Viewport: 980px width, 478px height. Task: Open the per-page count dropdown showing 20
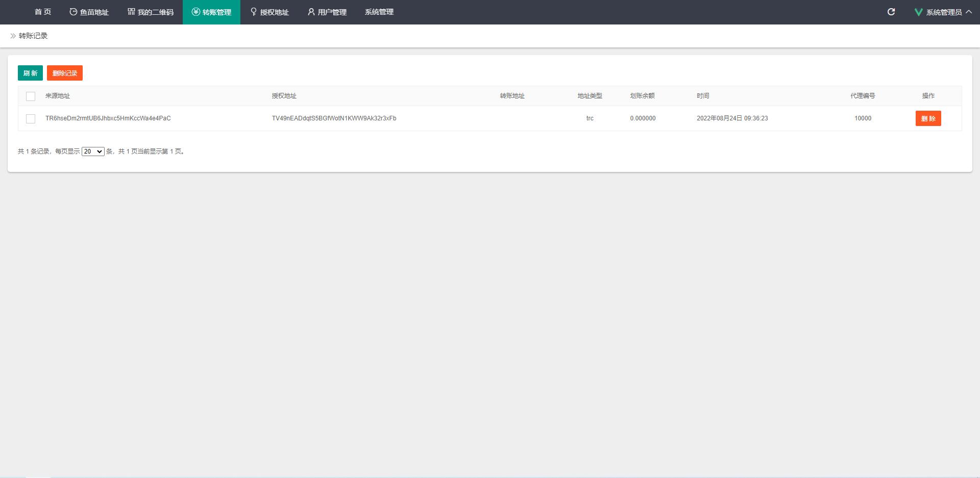tap(93, 152)
